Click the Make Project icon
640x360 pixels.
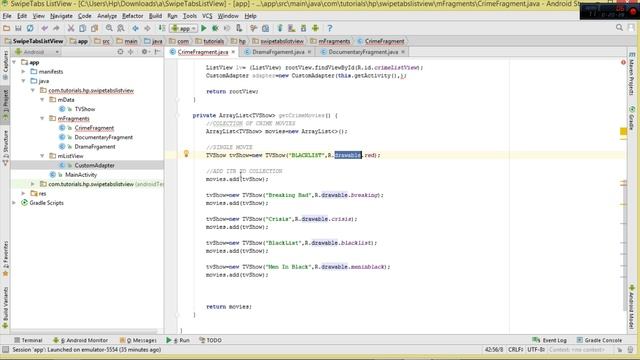pos(162,28)
